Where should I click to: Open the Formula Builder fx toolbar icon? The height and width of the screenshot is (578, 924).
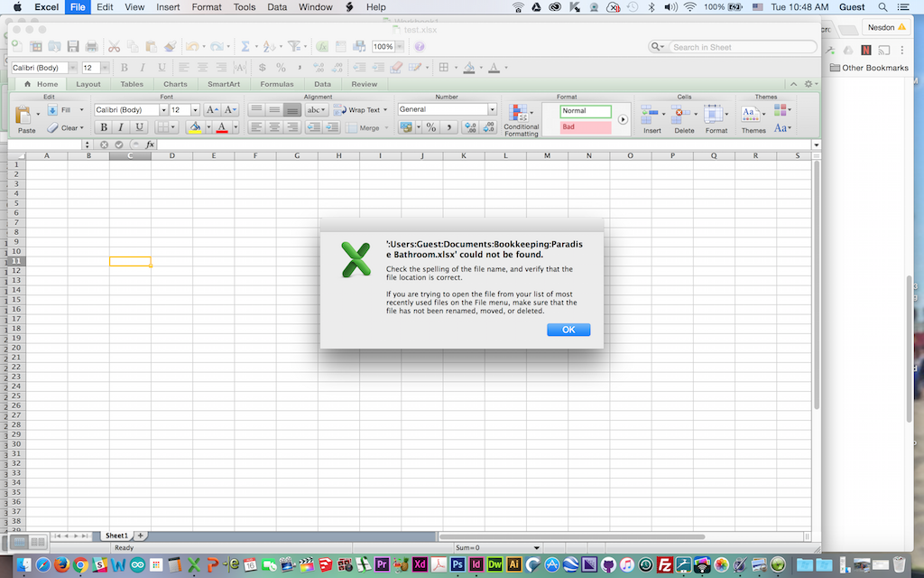[322, 47]
